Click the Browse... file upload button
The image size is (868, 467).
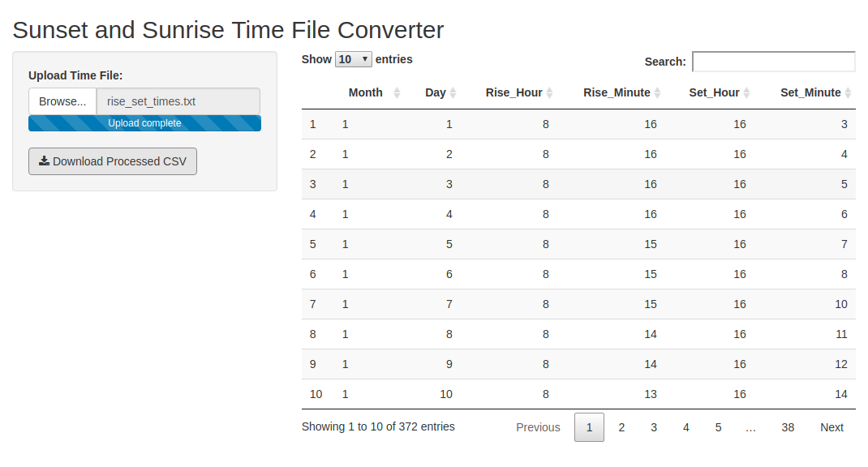(x=62, y=101)
